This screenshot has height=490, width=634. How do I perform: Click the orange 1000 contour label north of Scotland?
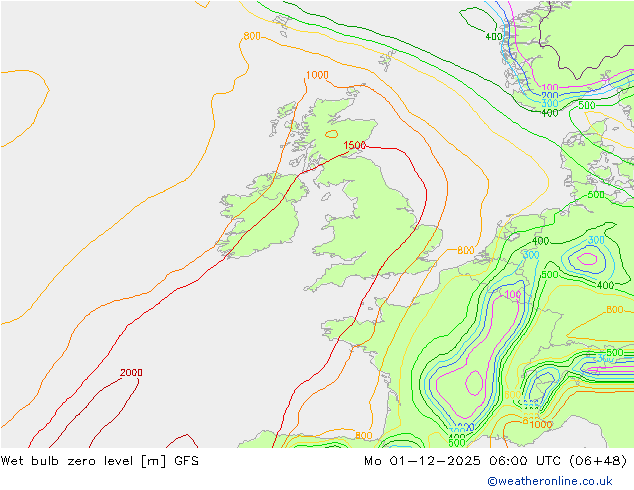(x=317, y=75)
